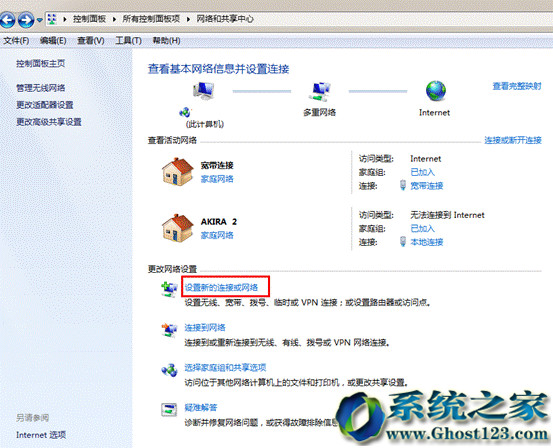Click the Back navigation arrow button

[7, 19]
